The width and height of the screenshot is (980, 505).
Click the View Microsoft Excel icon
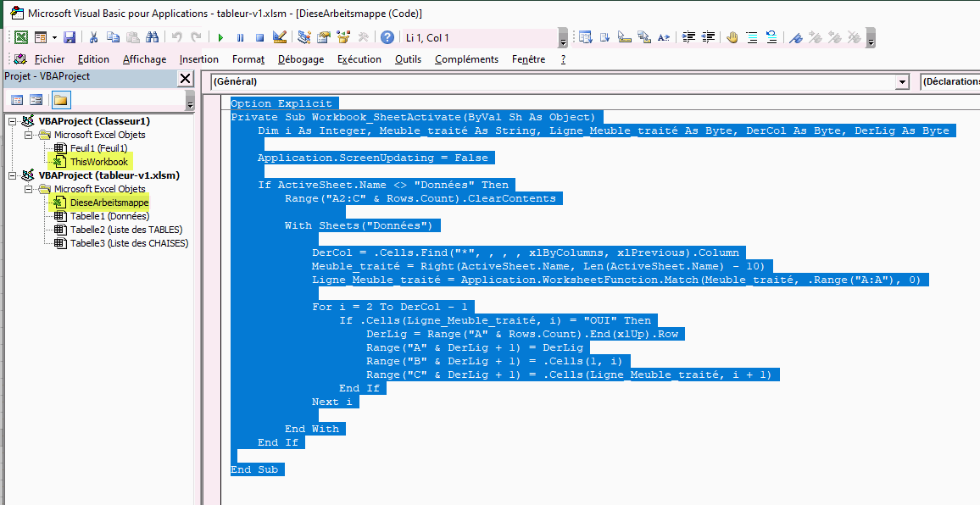pos(20,37)
